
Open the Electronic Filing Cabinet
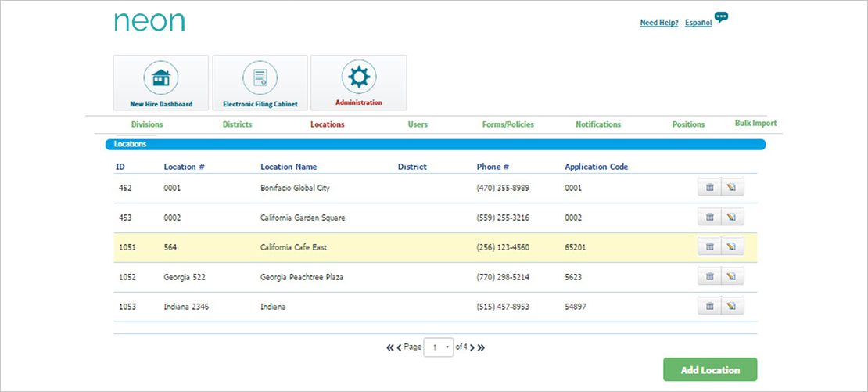(260, 83)
